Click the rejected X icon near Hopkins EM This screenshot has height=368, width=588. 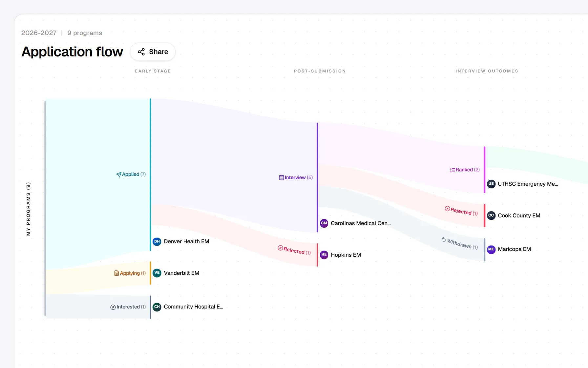point(280,248)
